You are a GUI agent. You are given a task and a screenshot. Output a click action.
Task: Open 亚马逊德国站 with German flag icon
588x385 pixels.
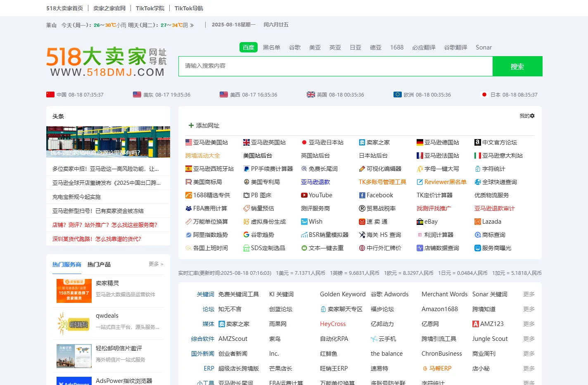click(438, 142)
